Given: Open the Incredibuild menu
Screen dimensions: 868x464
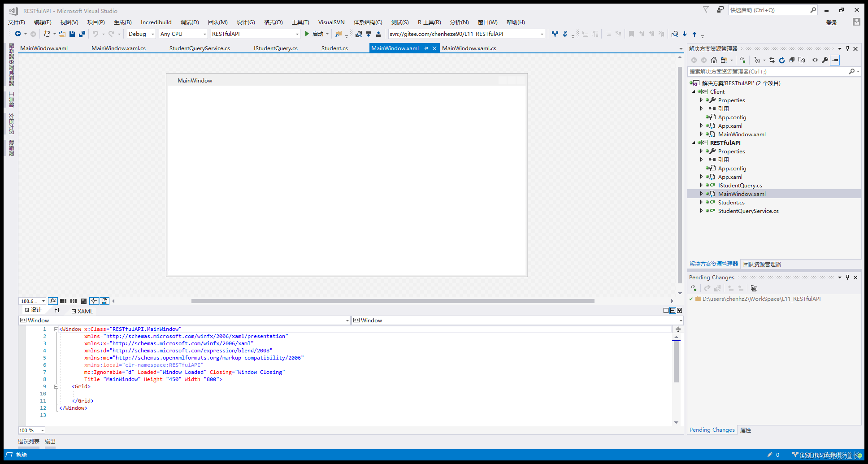Looking at the screenshot, I should pyautogui.click(x=156, y=22).
